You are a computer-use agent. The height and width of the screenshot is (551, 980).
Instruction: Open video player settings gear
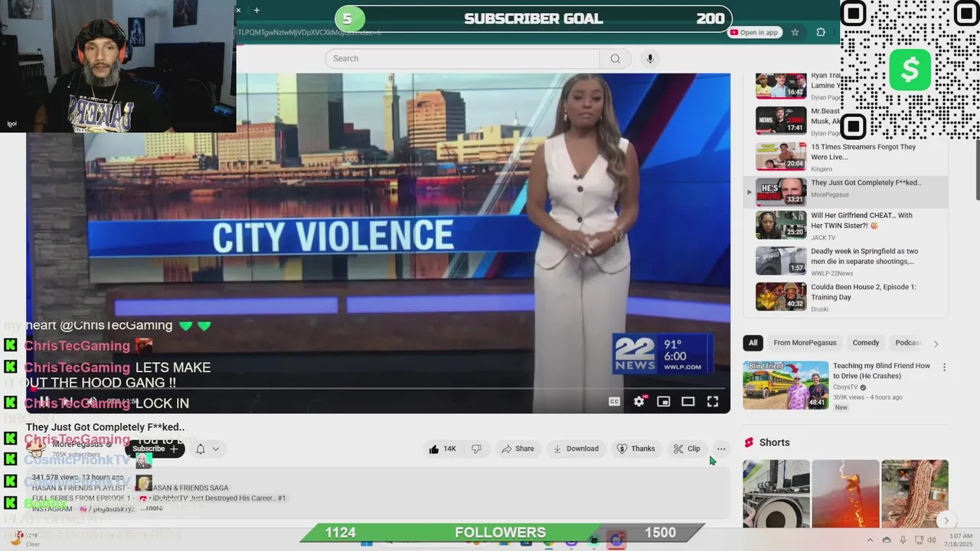click(639, 402)
